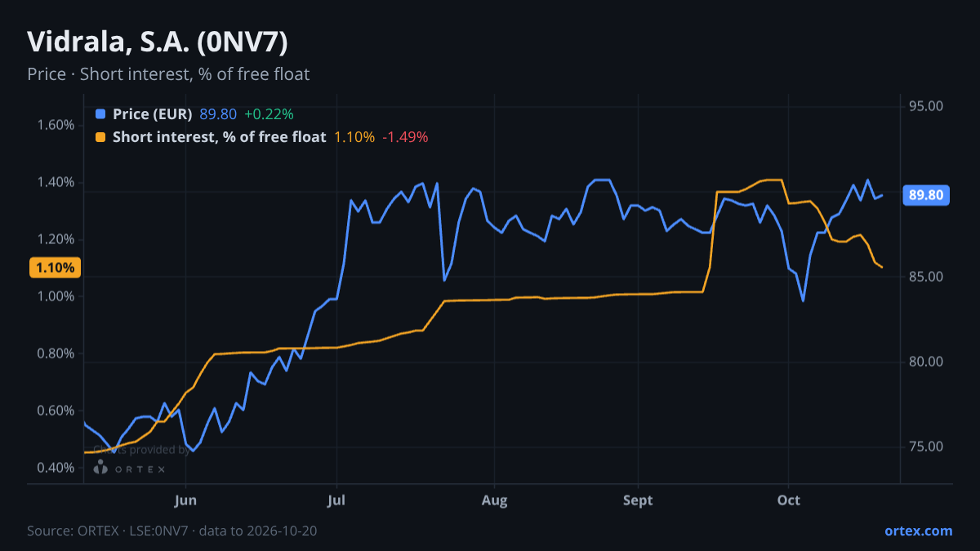
Task: Click the 1.10% short interest legend value
Action: coord(354,137)
